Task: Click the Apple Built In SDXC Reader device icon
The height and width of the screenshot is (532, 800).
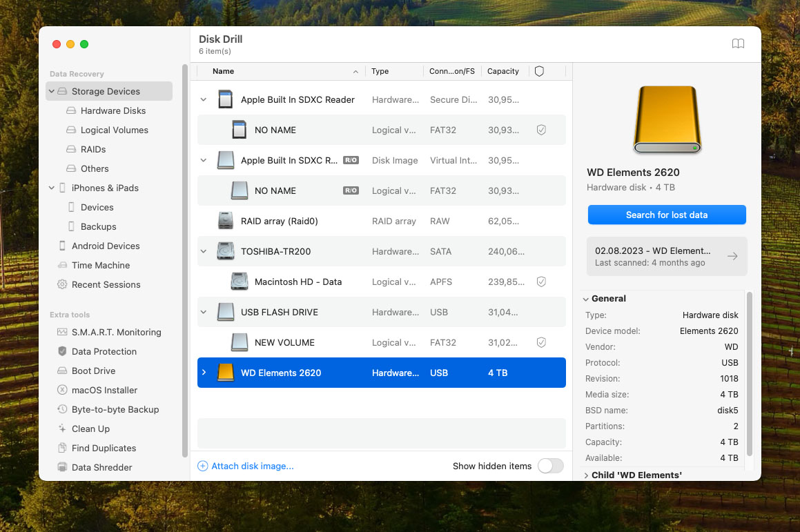Action: click(x=226, y=99)
